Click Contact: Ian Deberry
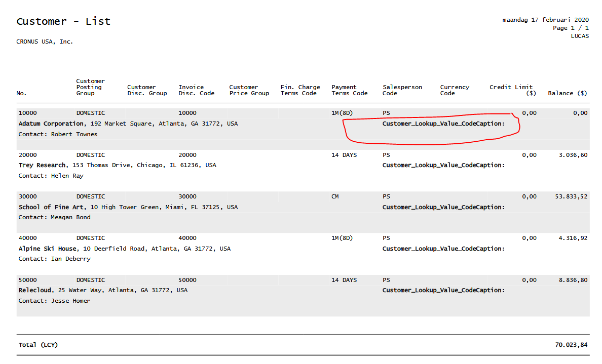 (x=55, y=259)
